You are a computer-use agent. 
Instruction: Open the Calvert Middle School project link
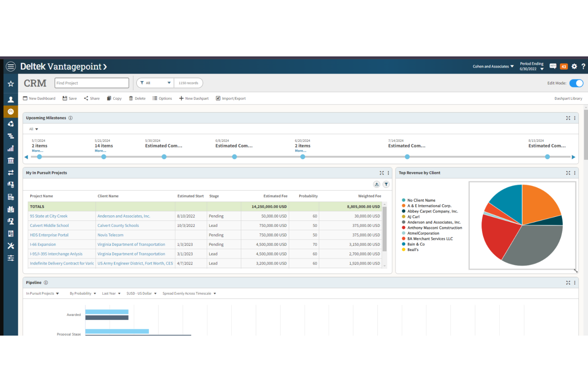[49, 226]
